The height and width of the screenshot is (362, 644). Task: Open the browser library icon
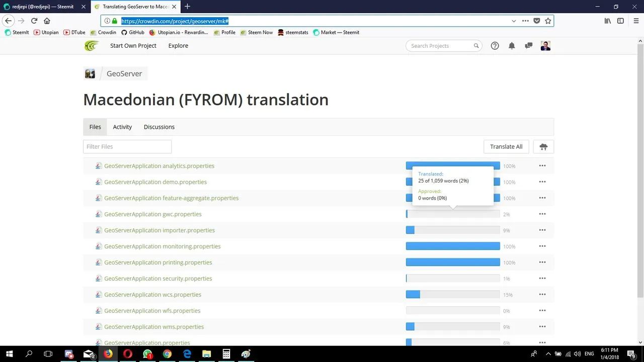tap(608, 21)
